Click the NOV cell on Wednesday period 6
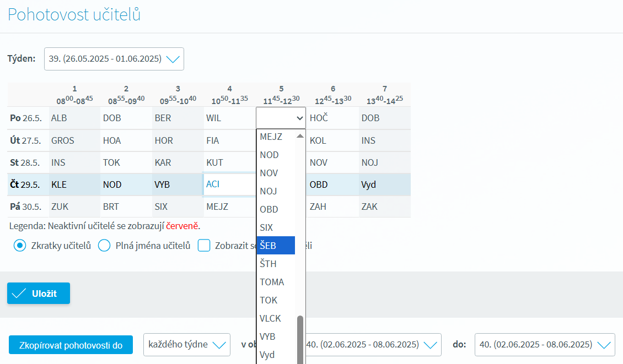This screenshot has height=364, width=623. tap(333, 162)
